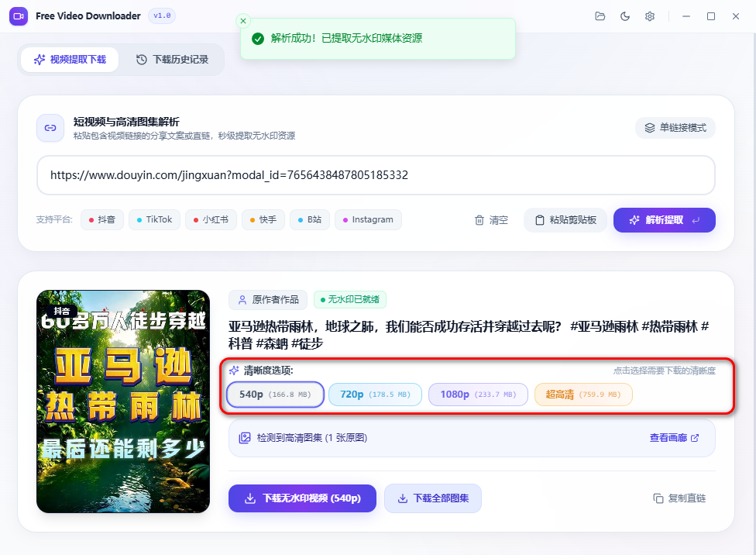The height and width of the screenshot is (555, 756).
Task: Click 下载全部图集 button
Action: click(433, 498)
